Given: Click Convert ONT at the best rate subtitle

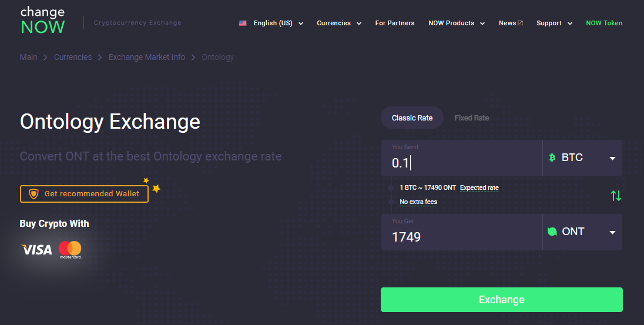Looking at the screenshot, I should [x=151, y=156].
